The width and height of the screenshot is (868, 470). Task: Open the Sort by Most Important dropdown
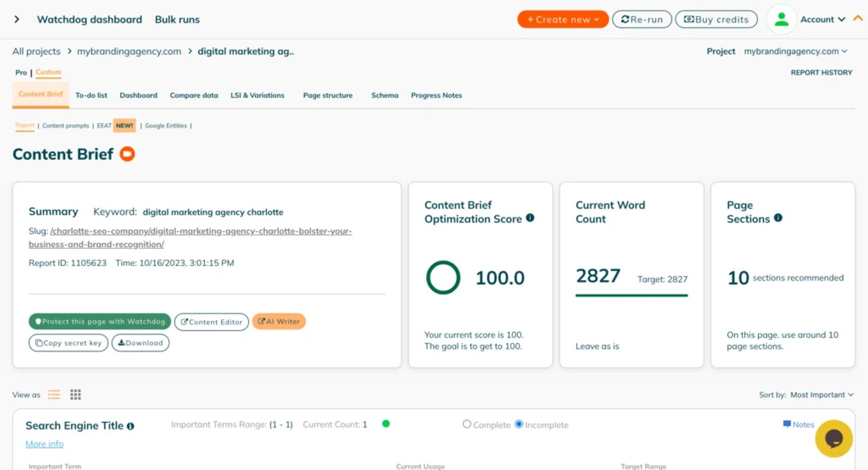822,395
